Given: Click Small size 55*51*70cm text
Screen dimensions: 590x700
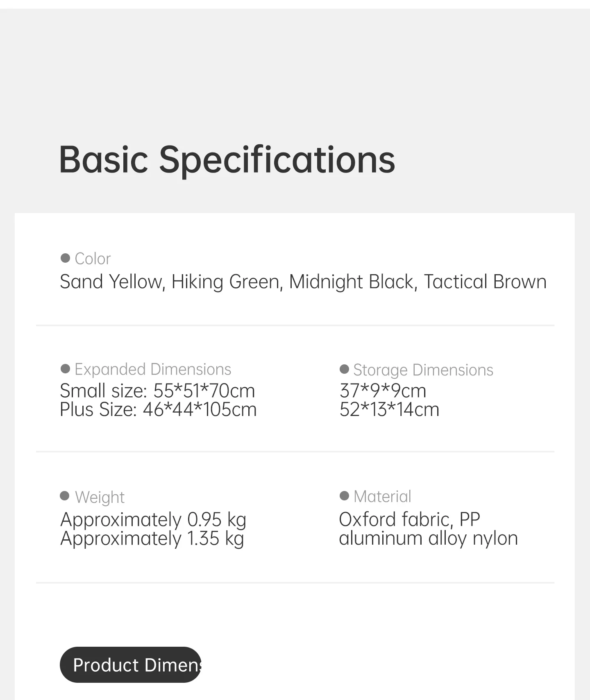Looking at the screenshot, I should [157, 391].
